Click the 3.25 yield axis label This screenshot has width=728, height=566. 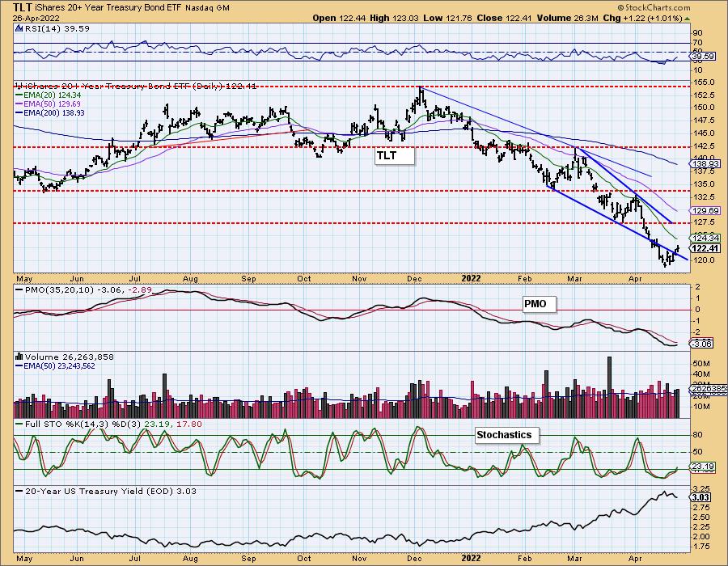(702, 489)
